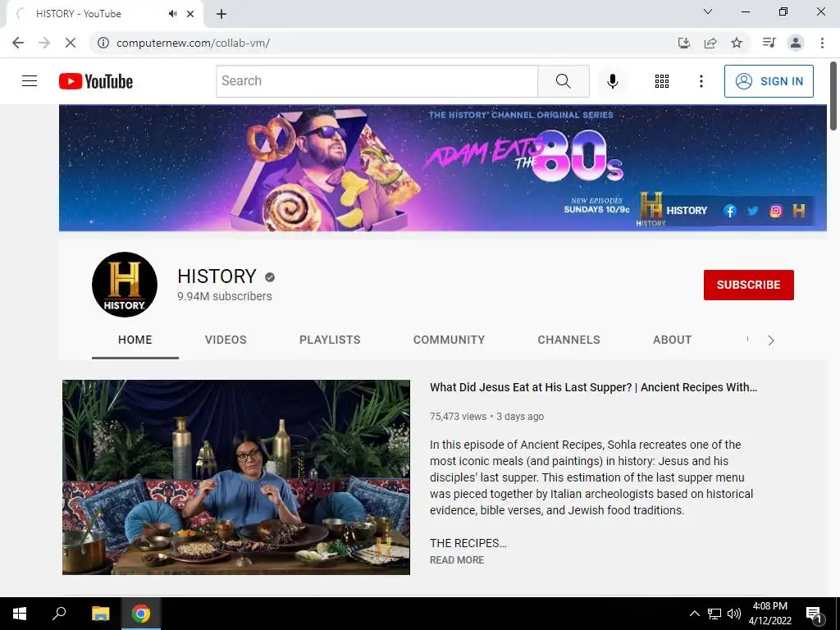View site information icon in address bar
The image size is (840, 630).
pyautogui.click(x=103, y=43)
